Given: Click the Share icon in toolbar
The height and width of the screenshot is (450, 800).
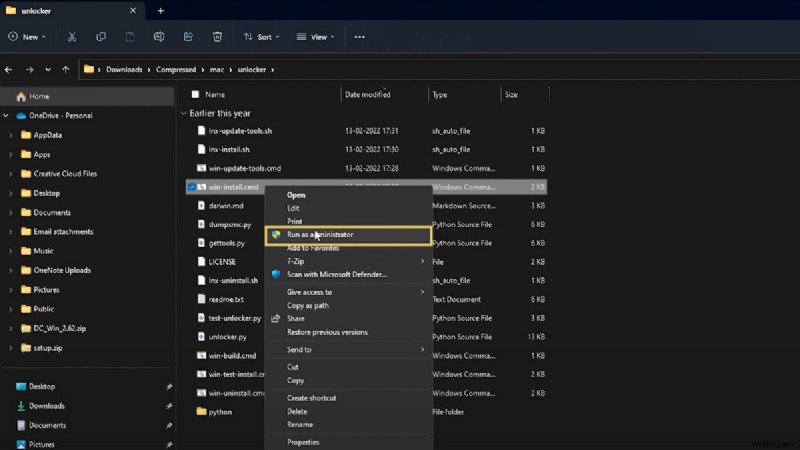Looking at the screenshot, I should point(188,37).
